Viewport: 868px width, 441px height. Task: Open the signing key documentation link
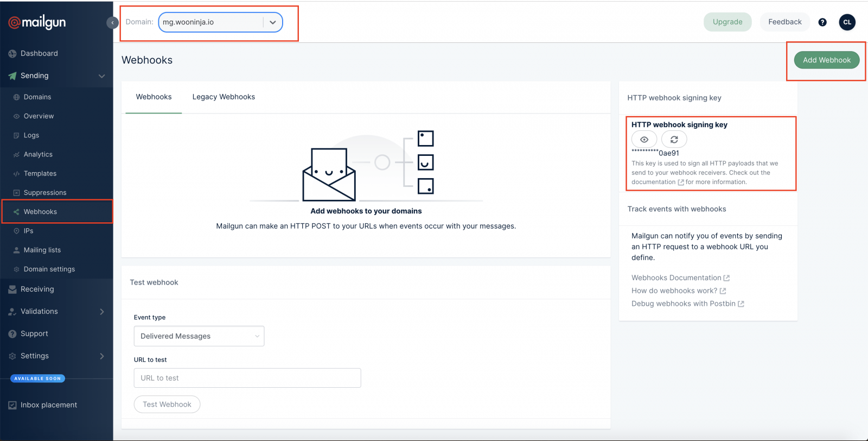click(x=658, y=182)
